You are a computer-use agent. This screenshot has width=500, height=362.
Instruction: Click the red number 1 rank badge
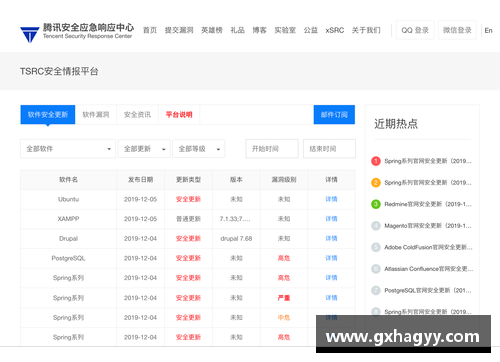[x=376, y=161]
